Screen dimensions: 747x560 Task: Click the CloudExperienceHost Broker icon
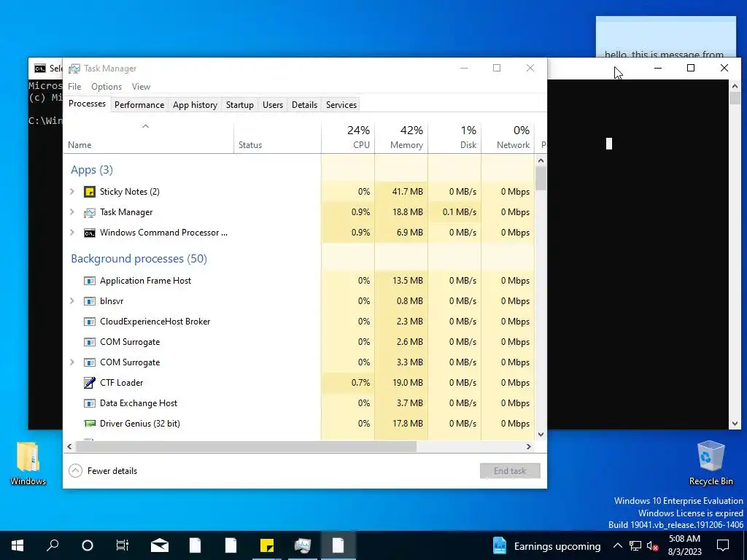90,322
